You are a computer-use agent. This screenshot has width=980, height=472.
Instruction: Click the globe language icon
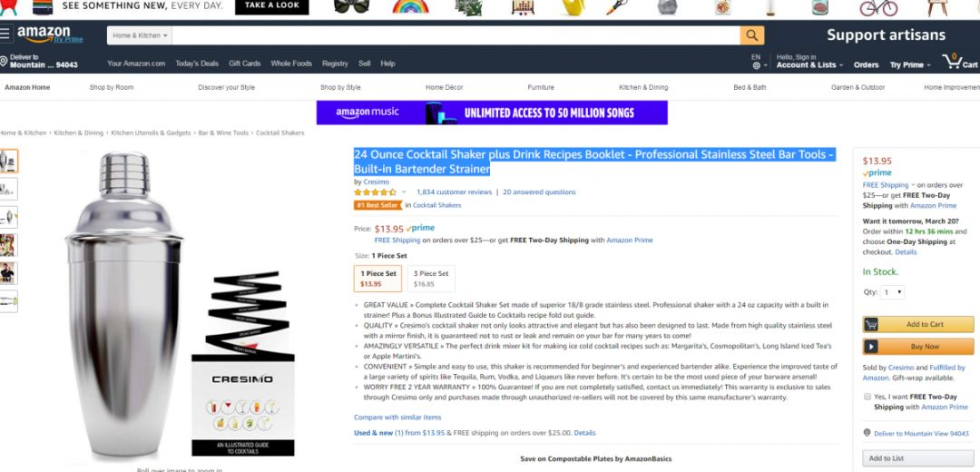pyautogui.click(x=756, y=65)
